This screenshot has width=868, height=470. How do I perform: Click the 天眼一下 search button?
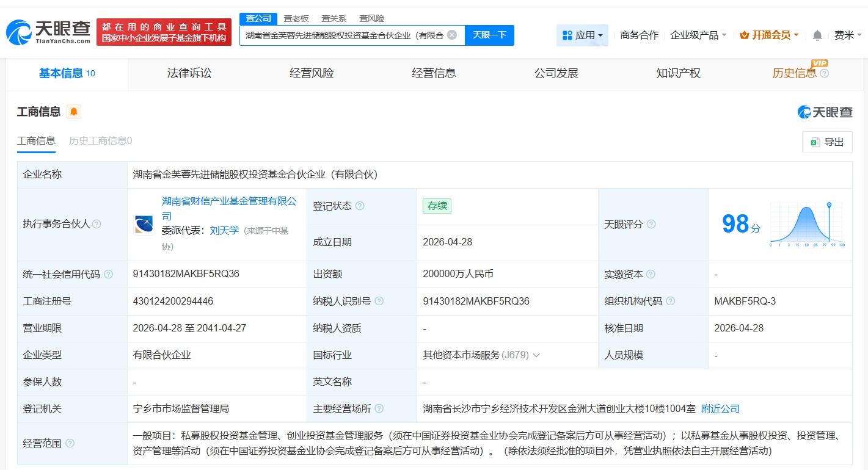pyautogui.click(x=489, y=35)
